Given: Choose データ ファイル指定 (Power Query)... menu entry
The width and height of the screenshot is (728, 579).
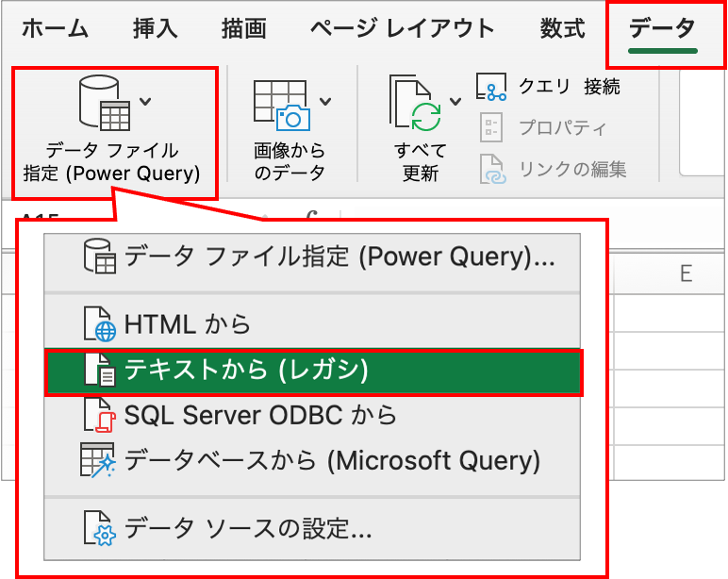Looking at the screenshot, I should pyautogui.click(x=312, y=256).
